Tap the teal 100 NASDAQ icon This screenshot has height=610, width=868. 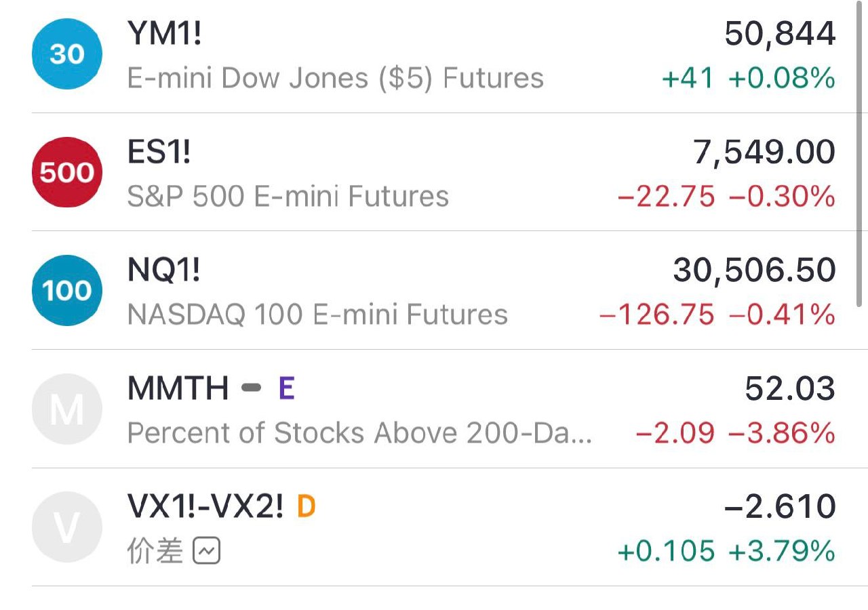67,290
